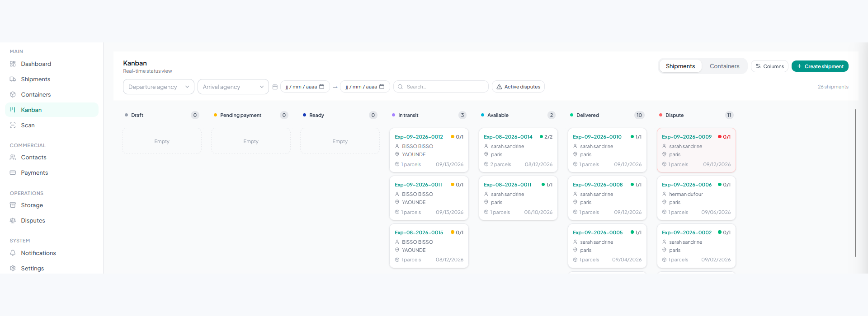The height and width of the screenshot is (316, 868).
Task: Click the Delivered column header
Action: [607, 115]
